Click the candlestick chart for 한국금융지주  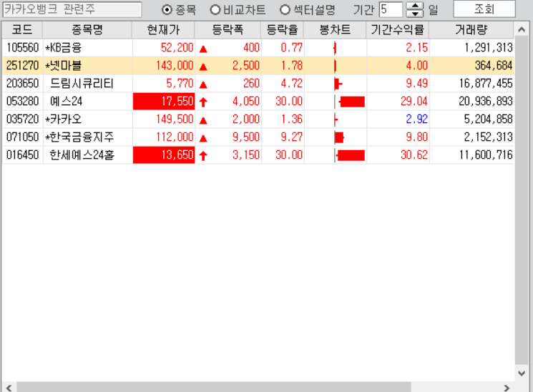pos(339,137)
